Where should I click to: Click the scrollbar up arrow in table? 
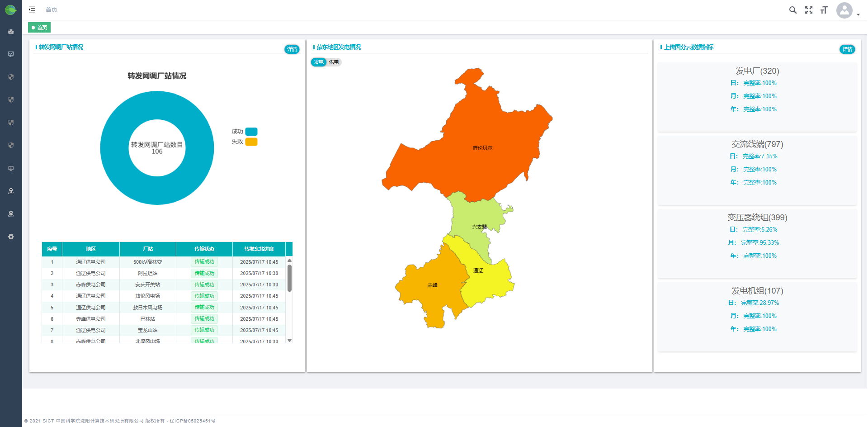(290, 261)
